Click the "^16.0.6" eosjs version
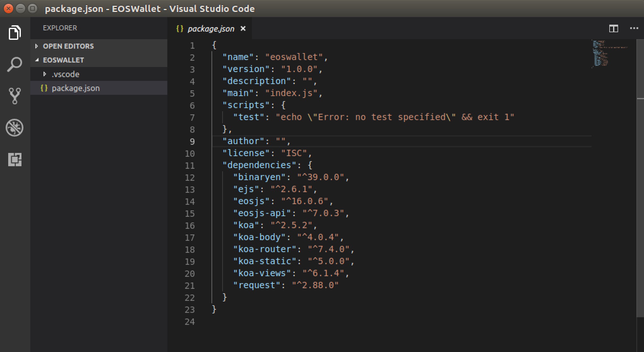The width and height of the screenshot is (644, 352). pyautogui.click(x=305, y=201)
